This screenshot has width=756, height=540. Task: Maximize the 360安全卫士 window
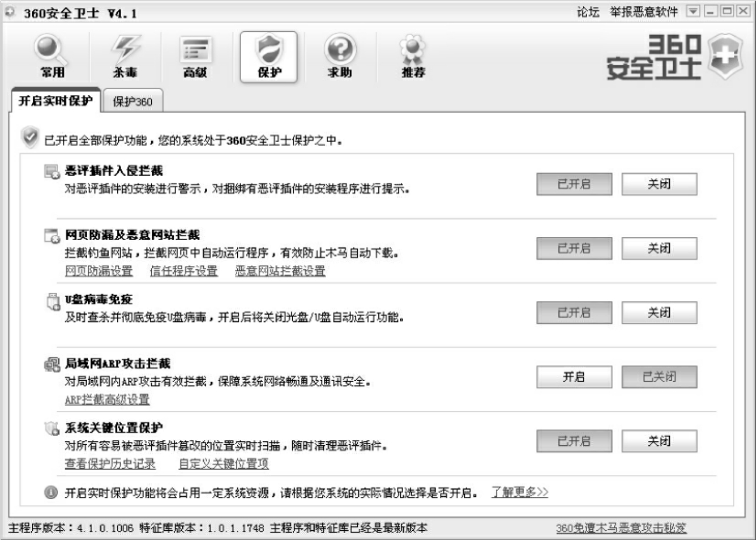(x=727, y=11)
